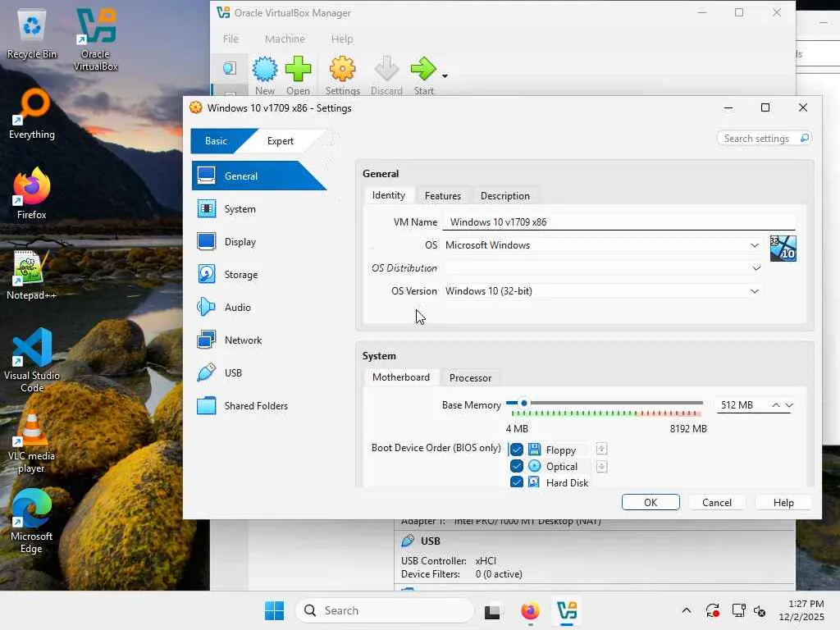The image size is (840, 630).
Task: Click the New VM toolbar icon
Action: pos(265,69)
